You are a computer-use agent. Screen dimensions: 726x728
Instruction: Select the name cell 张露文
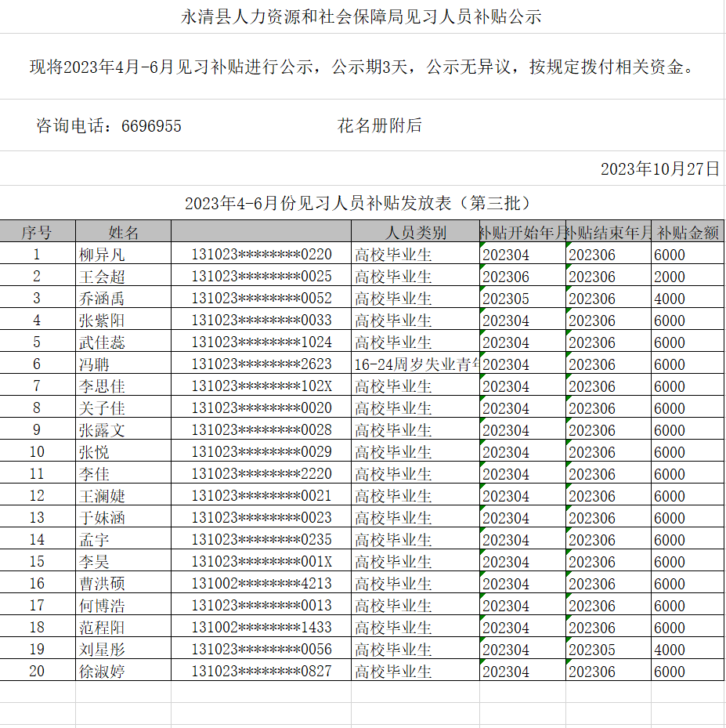pos(124,429)
